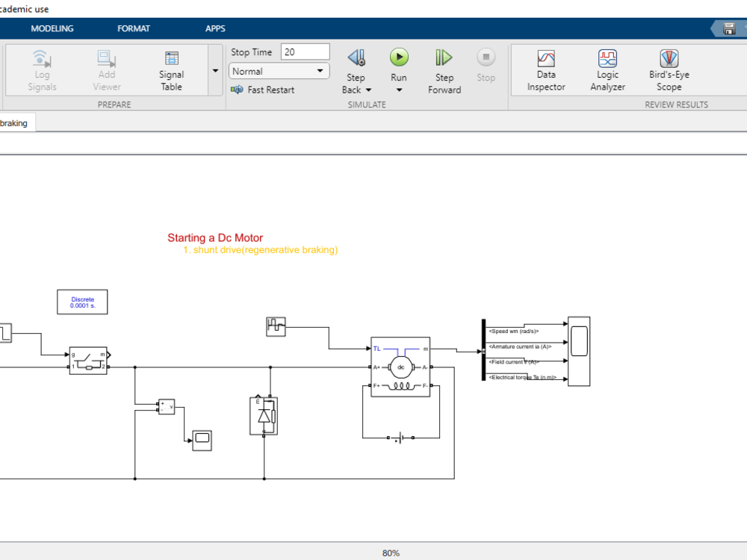Select the DC Voltage Source block
This screenshot has height=560, width=747.
click(400, 438)
